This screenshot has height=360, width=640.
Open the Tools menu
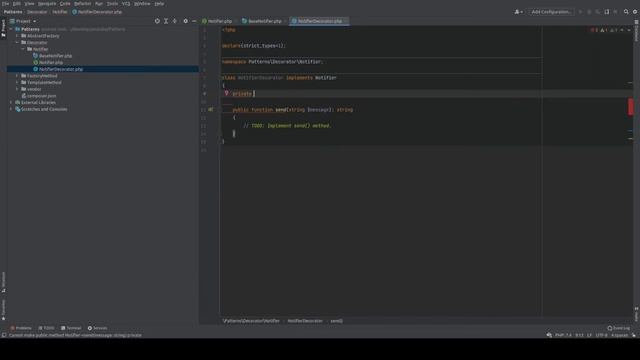pyautogui.click(x=112, y=4)
